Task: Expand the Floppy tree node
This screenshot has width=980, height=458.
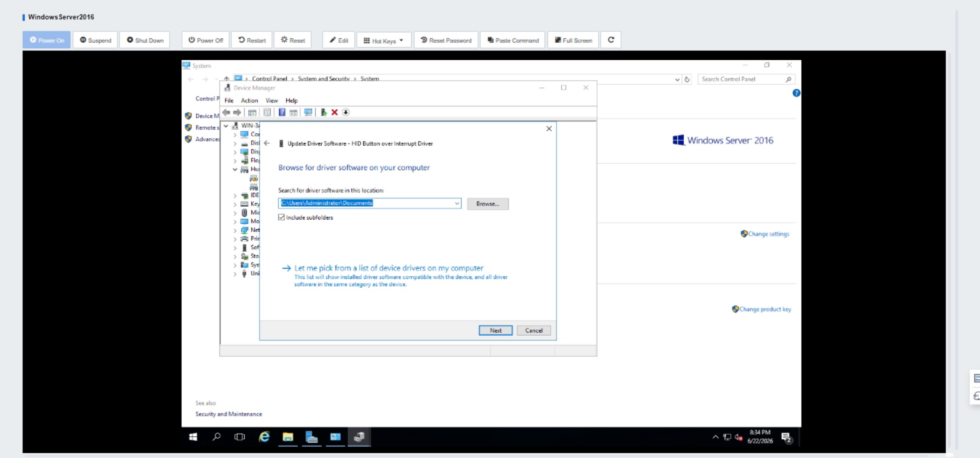Action: coord(235,161)
